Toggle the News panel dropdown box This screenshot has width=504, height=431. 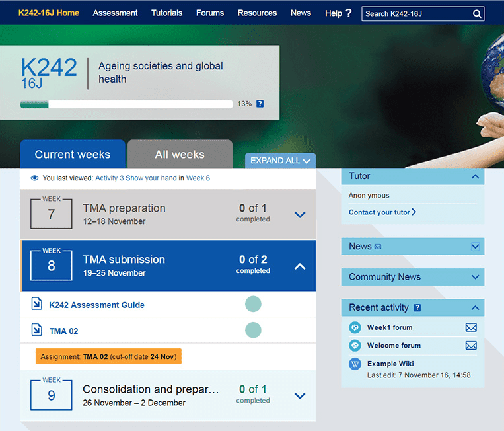(x=475, y=247)
